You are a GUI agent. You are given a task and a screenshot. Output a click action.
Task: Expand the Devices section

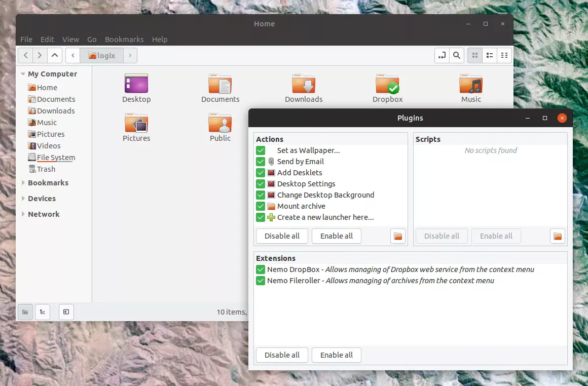pyautogui.click(x=22, y=198)
